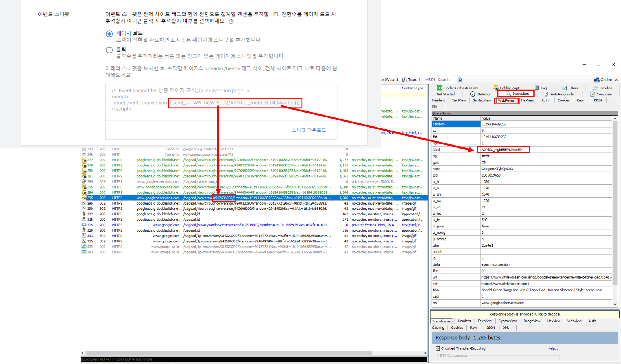Image resolution: width=621 pixels, height=364 pixels.
Task: Select the 페이지 로드 radio option
Action: (109, 34)
